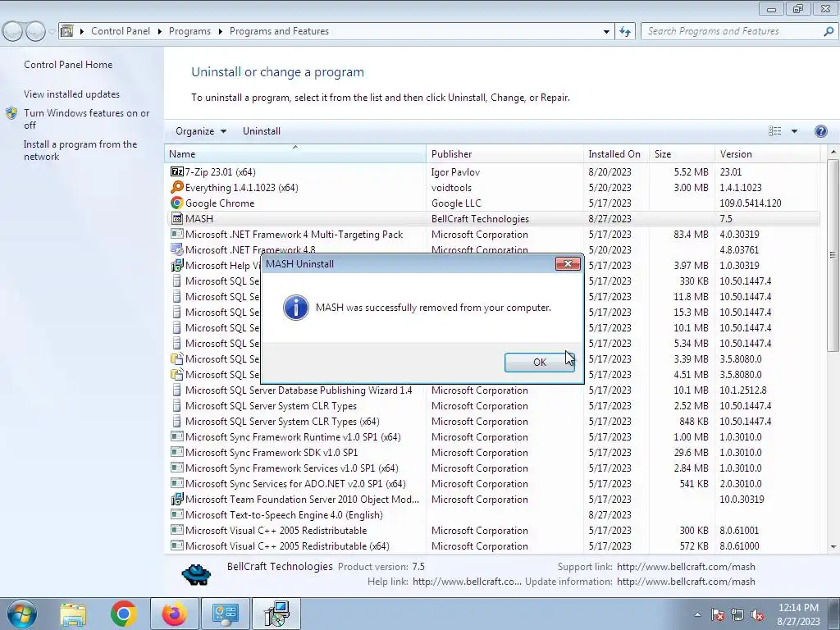Sort by Publisher column header
The width and height of the screenshot is (840, 630).
tap(504, 153)
